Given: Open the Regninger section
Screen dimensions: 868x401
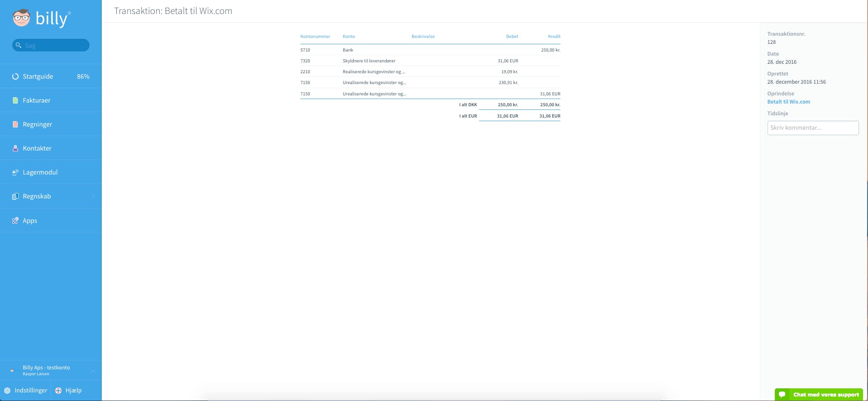Looking at the screenshot, I should [51, 124].
